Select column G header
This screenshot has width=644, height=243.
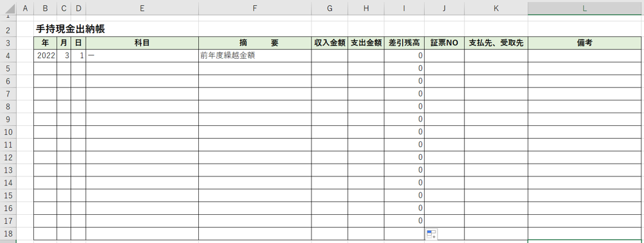pos(329,8)
